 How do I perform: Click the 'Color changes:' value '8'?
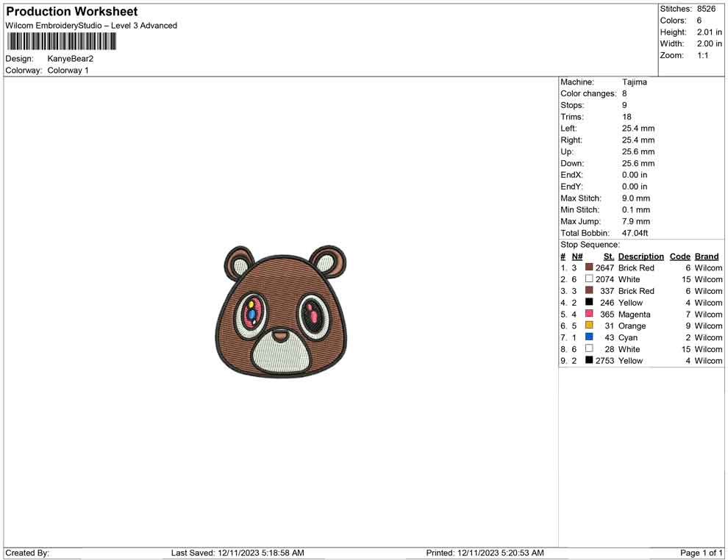tap(624, 94)
